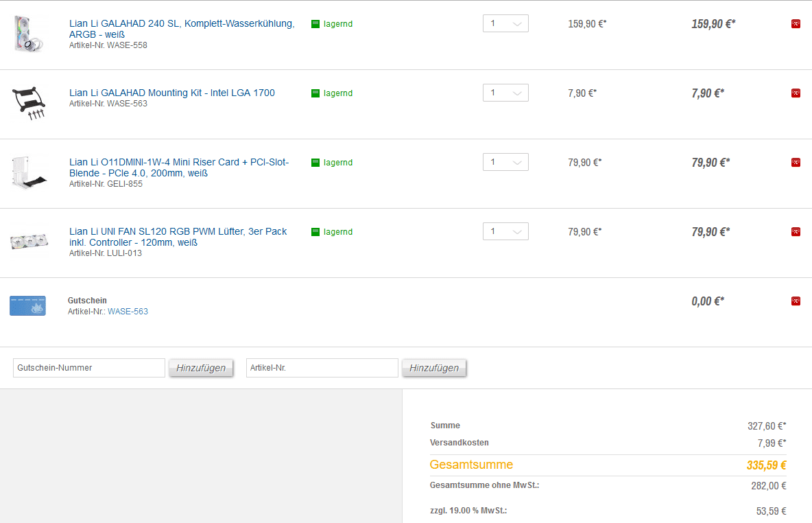812x523 pixels.
Task: Click Hinzufügen next to Artikel-Nr. field
Action: [434, 368]
